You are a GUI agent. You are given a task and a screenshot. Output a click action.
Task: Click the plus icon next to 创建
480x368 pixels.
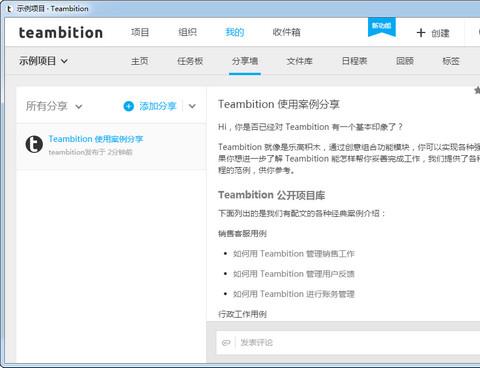pyautogui.click(x=421, y=33)
